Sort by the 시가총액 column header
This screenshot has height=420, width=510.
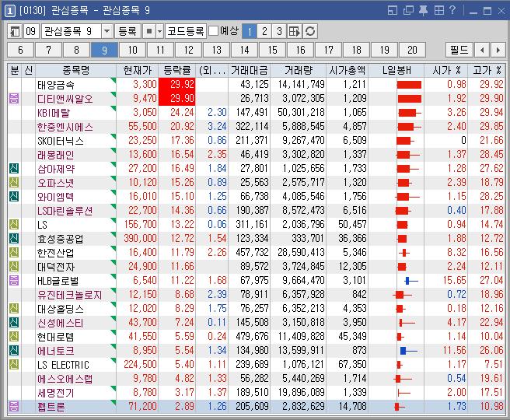(347, 70)
